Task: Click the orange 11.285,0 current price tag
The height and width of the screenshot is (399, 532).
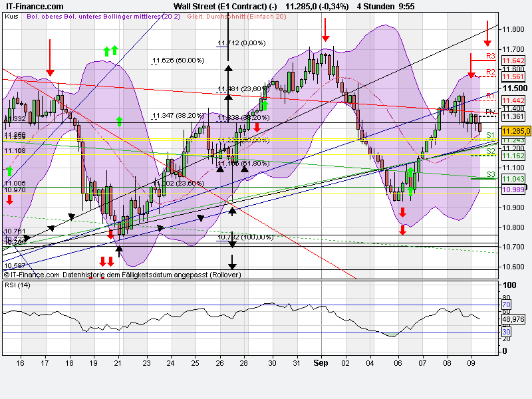Action: point(515,132)
